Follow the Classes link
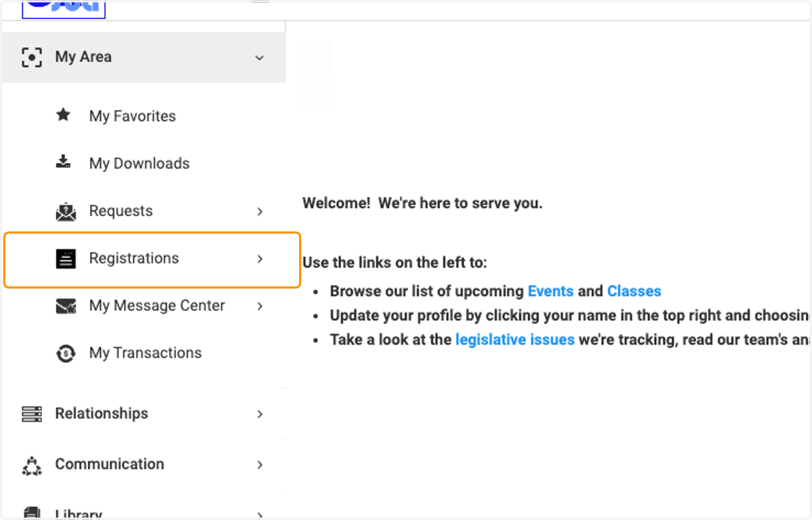The height and width of the screenshot is (520, 812). click(x=634, y=291)
